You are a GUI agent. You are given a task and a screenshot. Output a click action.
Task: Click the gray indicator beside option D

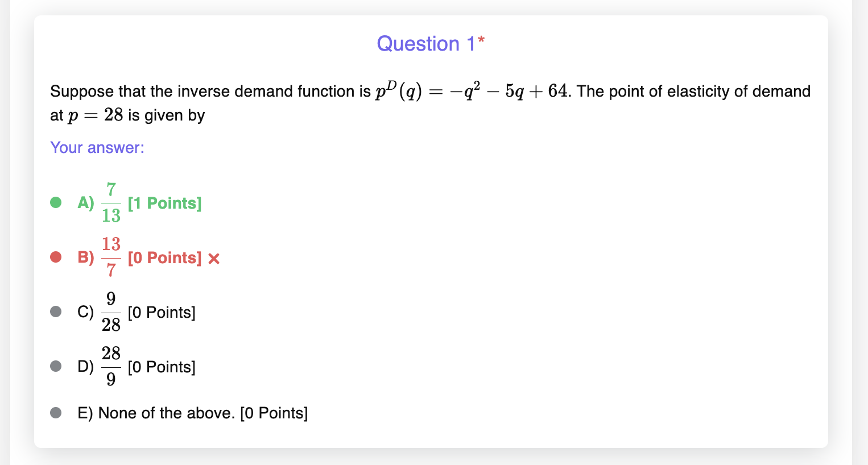(56, 366)
